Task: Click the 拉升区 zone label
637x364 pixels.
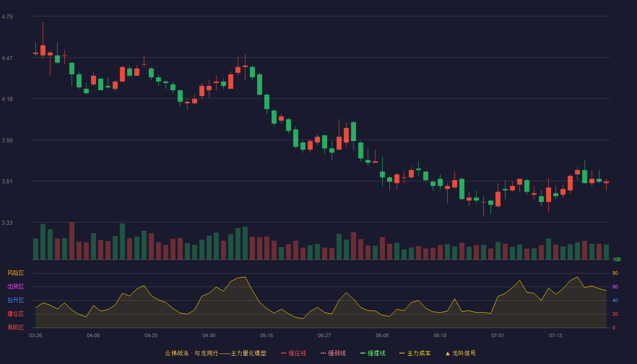Action: point(15,300)
